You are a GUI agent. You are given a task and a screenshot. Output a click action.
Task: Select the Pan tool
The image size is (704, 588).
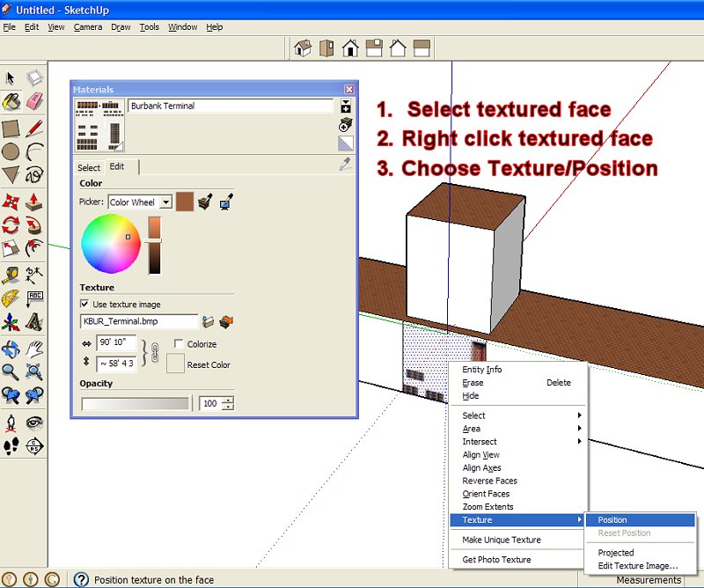click(33, 349)
